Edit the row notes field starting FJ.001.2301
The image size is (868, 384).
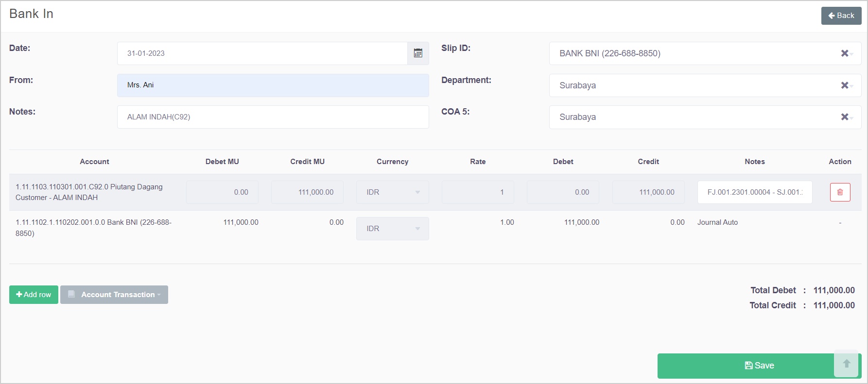tap(754, 192)
